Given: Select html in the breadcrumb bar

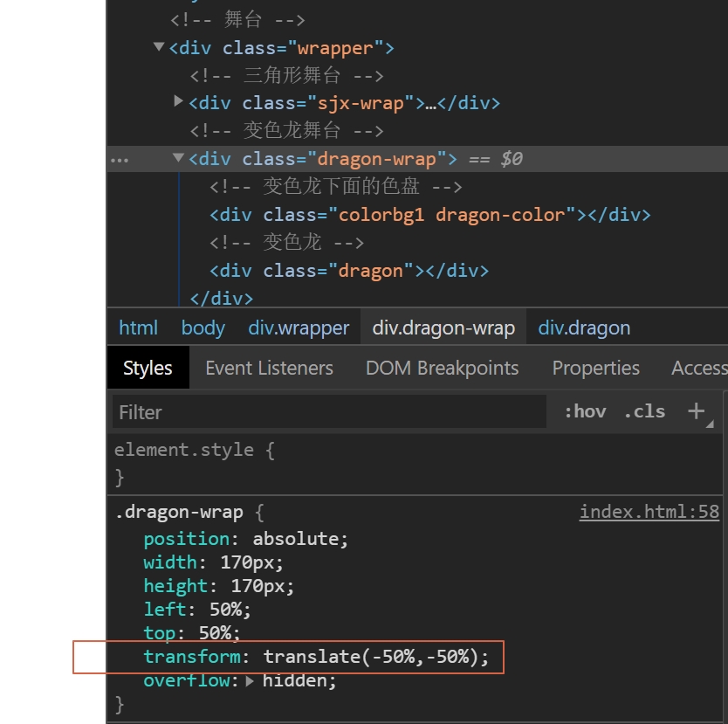Looking at the screenshot, I should [x=139, y=328].
